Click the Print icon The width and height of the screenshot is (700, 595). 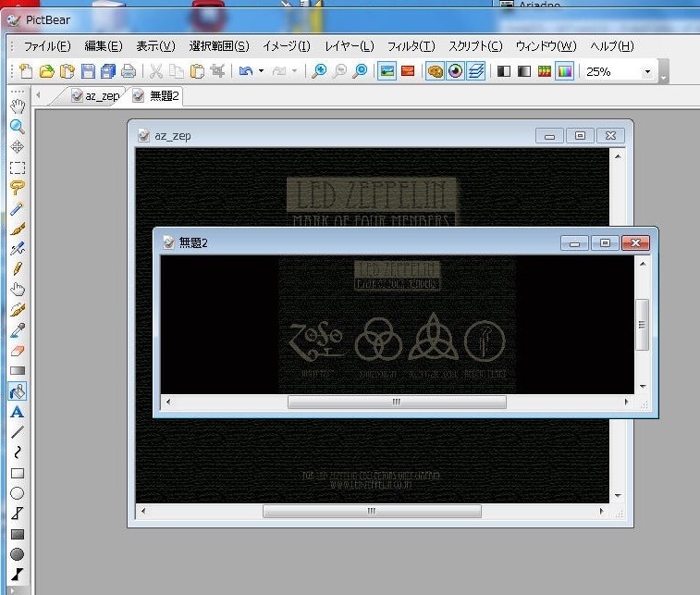point(129,71)
